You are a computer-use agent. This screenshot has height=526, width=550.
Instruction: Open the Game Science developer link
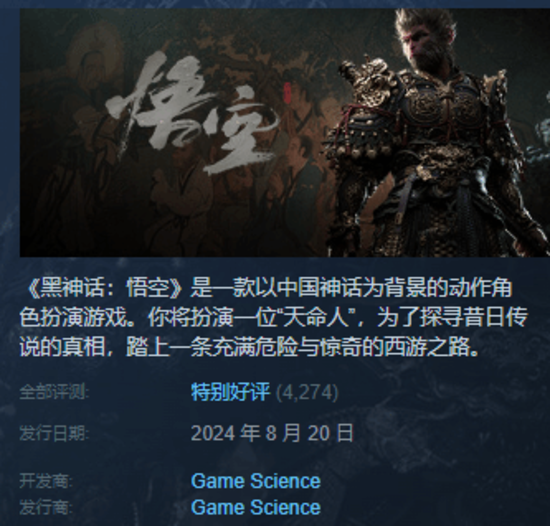256,481
